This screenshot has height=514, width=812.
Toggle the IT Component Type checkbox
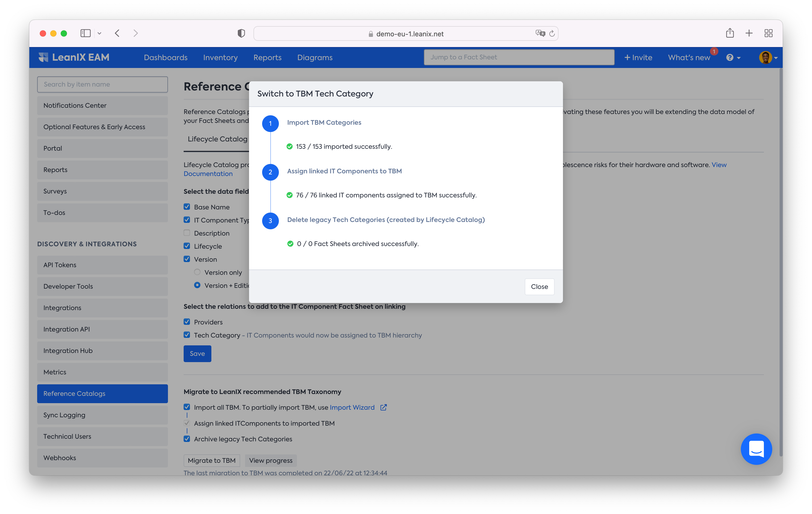click(187, 220)
